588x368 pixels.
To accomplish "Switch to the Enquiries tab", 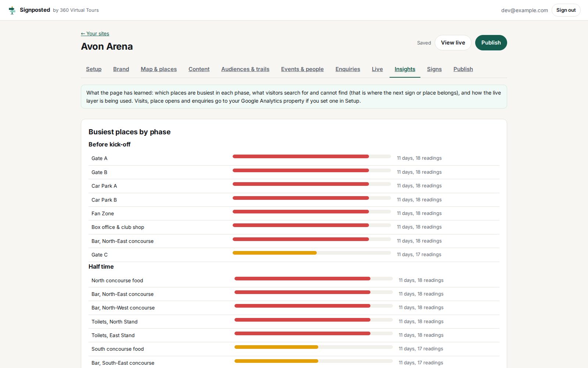I will point(348,69).
